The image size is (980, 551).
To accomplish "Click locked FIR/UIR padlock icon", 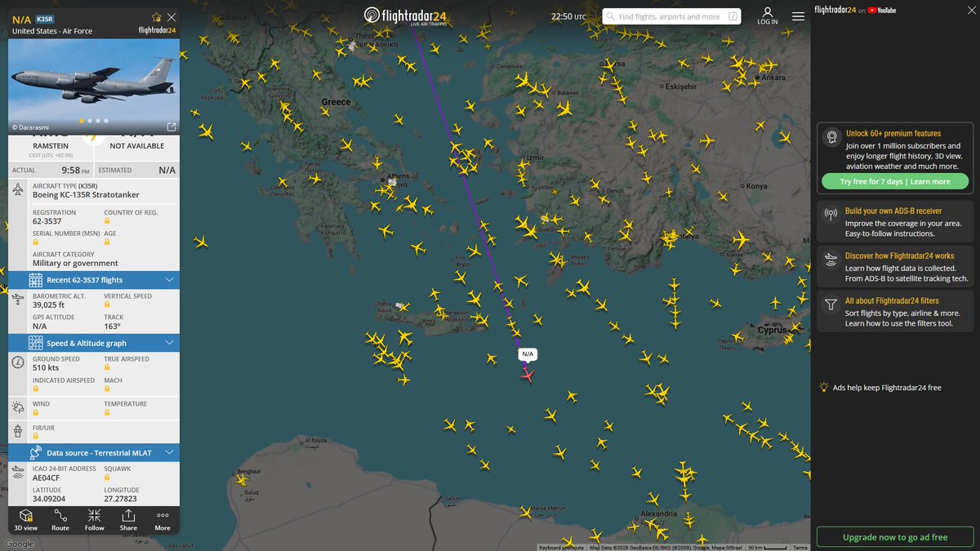I will click(36, 434).
